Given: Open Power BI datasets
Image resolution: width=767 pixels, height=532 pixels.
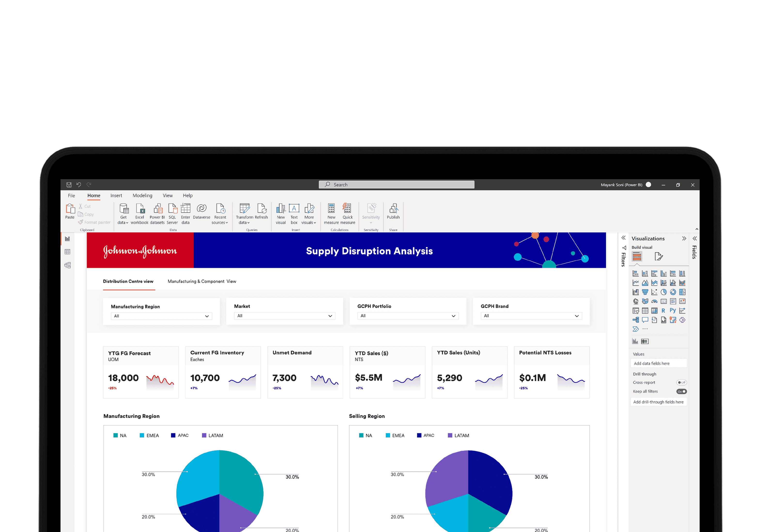Looking at the screenshot, I should tap(157, 214).
